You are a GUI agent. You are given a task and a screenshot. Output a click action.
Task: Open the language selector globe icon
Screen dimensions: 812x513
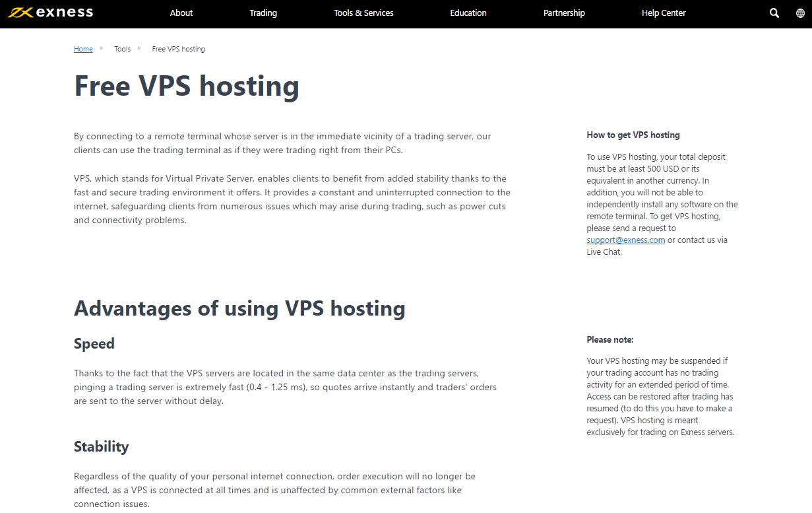click(800, 13)
